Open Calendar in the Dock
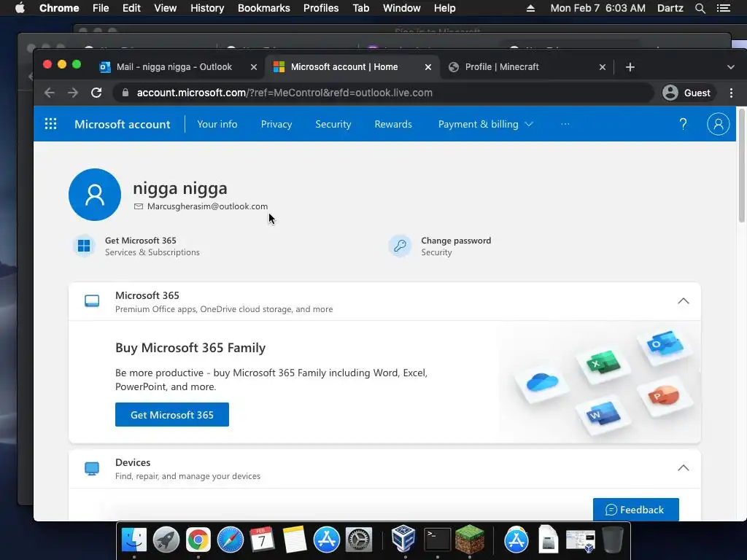Viewport: 747px width, 560px height. click(x=262, y=540)
